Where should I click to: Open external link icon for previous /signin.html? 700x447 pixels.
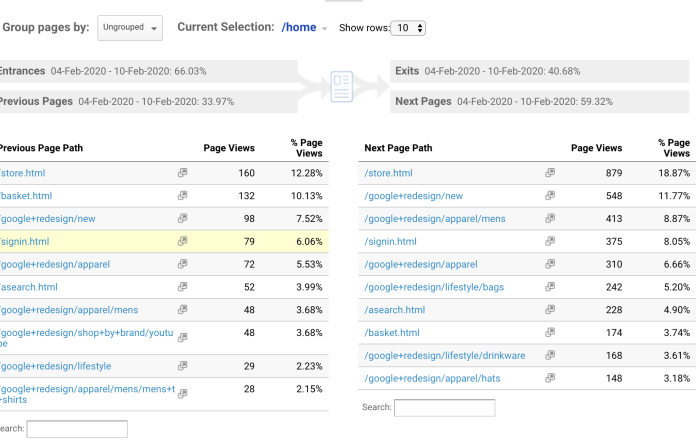(182, 241)
